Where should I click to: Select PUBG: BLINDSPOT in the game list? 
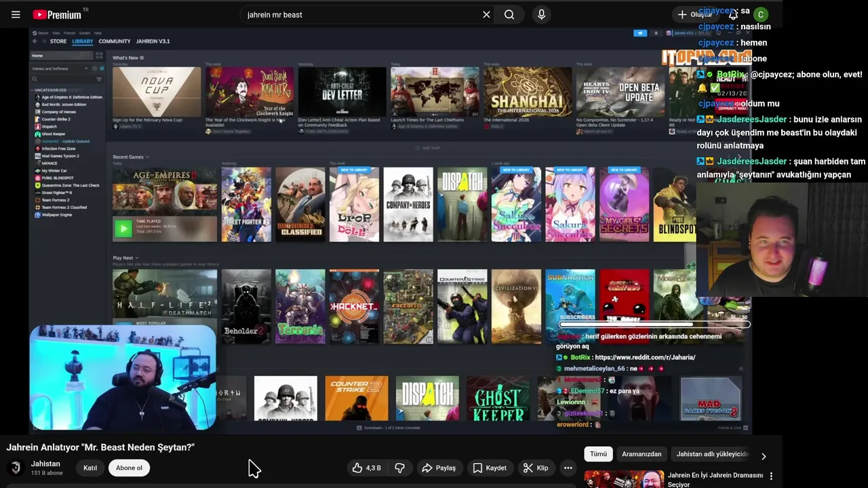(x=54, y=178)
